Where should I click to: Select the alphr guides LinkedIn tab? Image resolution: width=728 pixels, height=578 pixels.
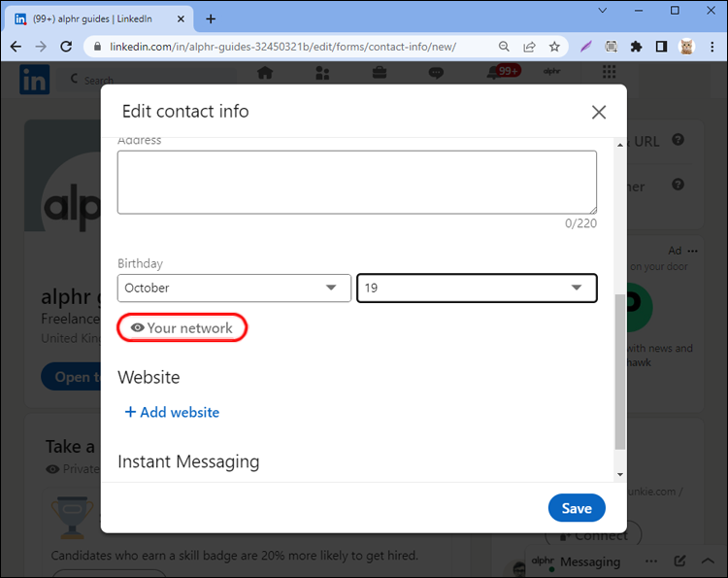pyautogui.click(x=92, y=18)
